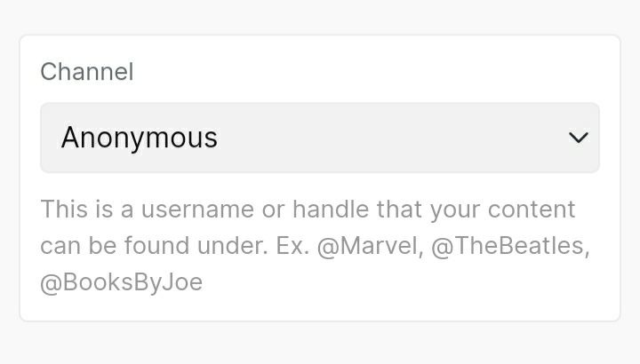Click 'can be found under' hint text
The image size is (640, 364).
click(x=153, y=246)
